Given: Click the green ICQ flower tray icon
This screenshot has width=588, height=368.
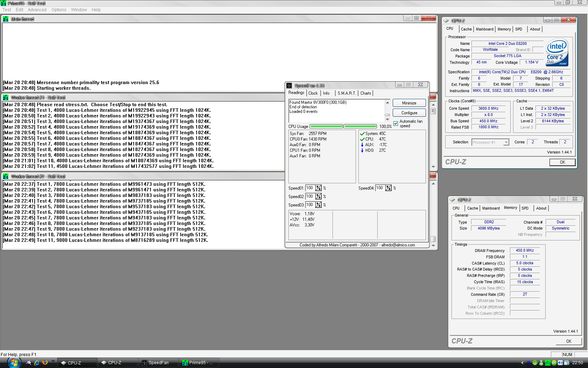Looking at the screenshot, I should click(535, 363).
